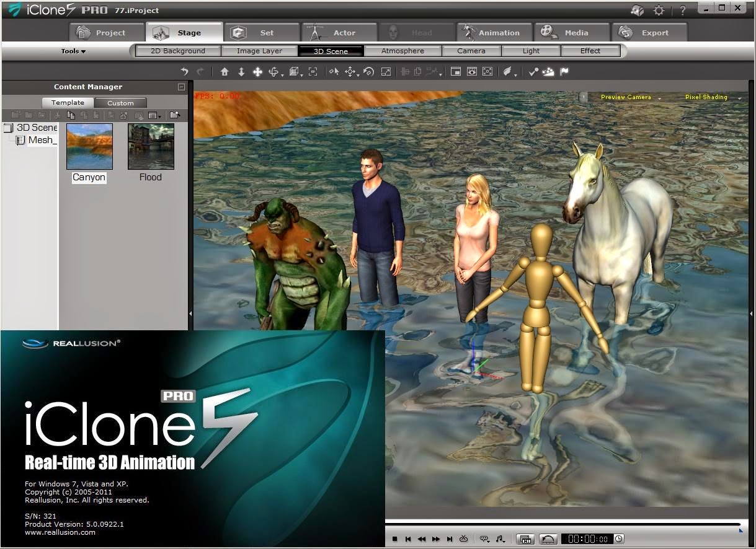The height and width of the screenshot is (549, 756).
Task: Choose the object Move tool
Action: (x=351, y=72)
